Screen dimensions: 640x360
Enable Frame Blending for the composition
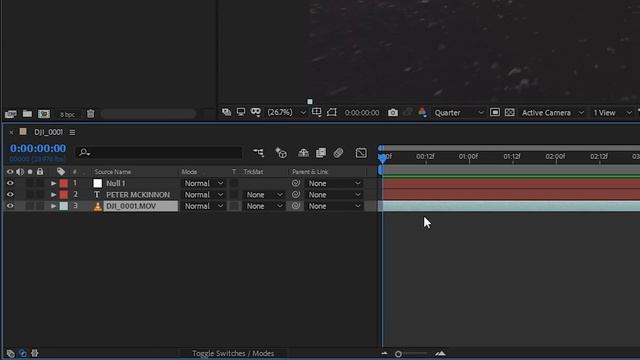pyautogui.click(x=321, y=153)
